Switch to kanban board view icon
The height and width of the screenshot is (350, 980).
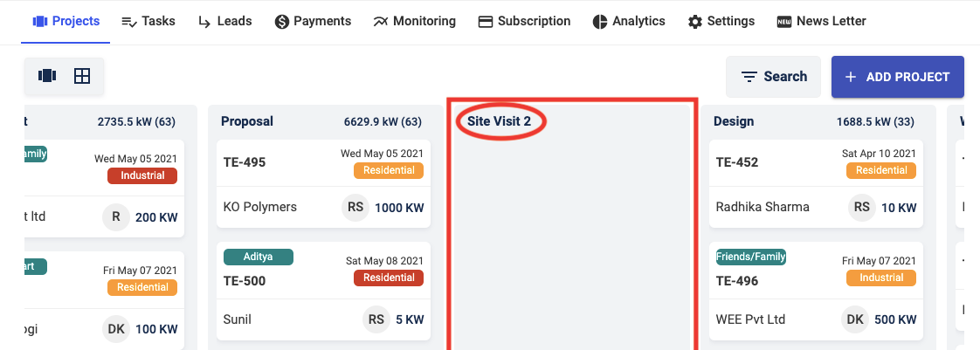tap(47, 76)
